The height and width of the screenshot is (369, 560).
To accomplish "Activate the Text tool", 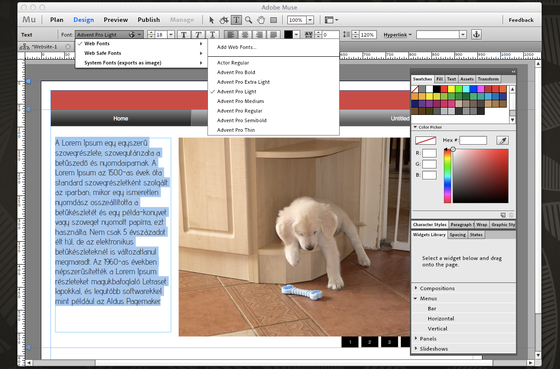I will point(236,20).
